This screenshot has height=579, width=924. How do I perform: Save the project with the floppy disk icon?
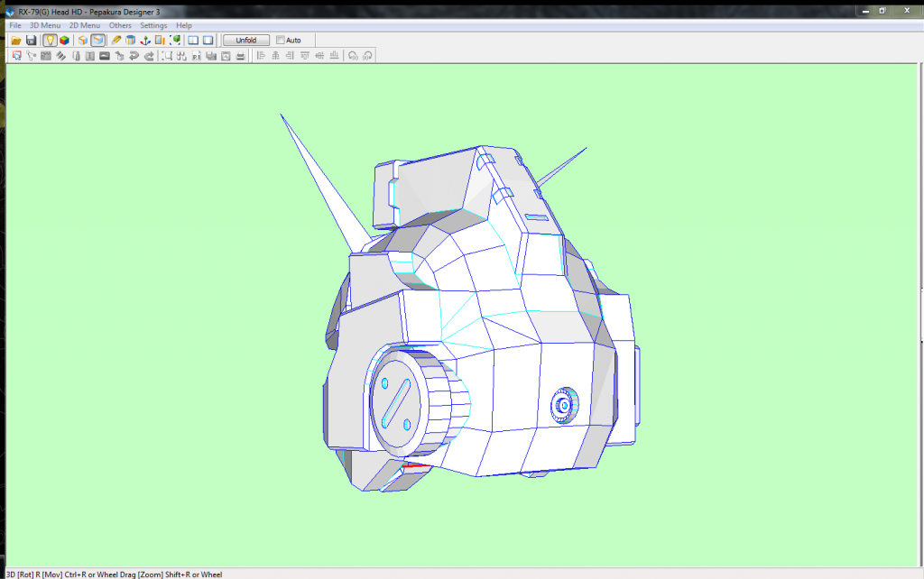[32, 40]
